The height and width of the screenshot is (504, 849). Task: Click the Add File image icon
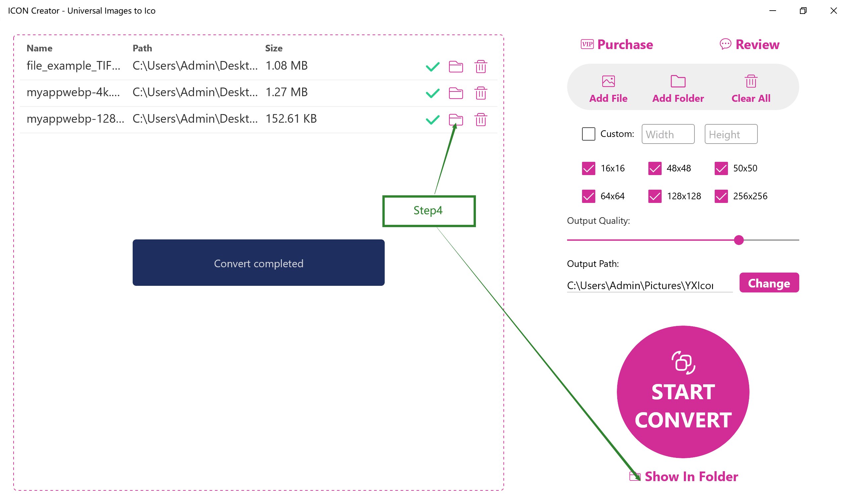[x=608, y=82]
